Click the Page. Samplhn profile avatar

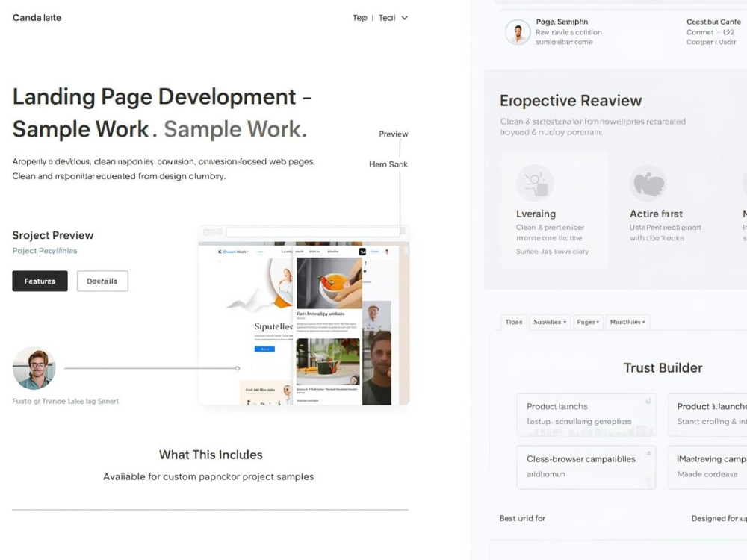(518, 32)
